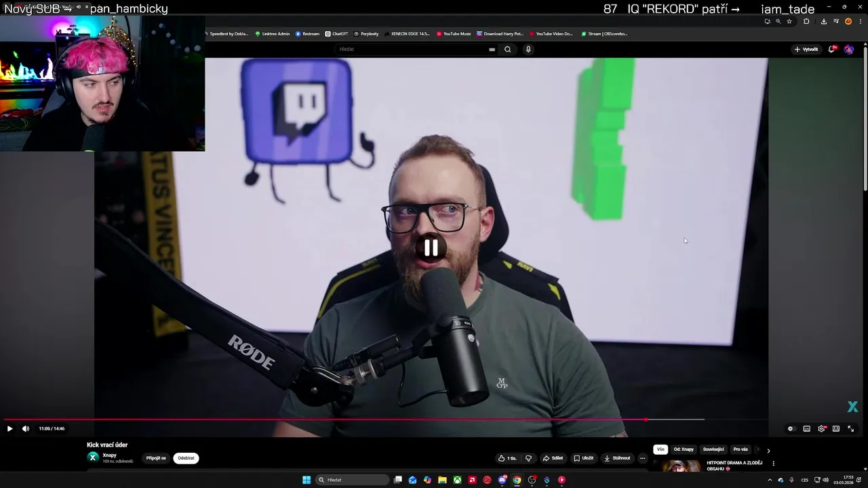Show more filter chips with the right chevron
This screenshot has width=868, height=488.
[x=768, y=450]
